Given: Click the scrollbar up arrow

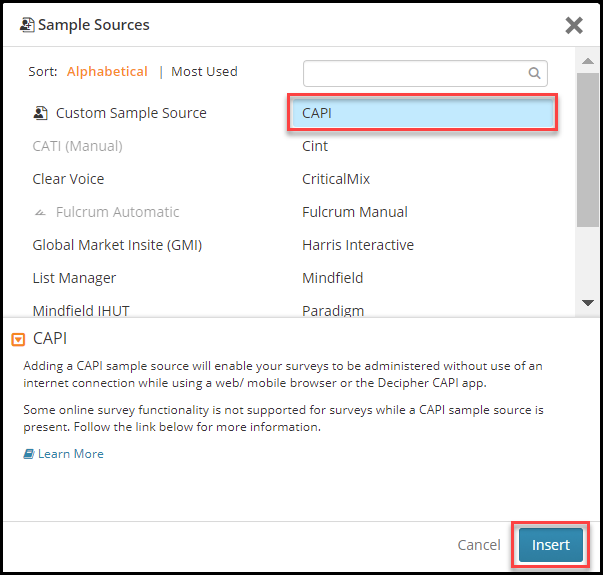Looking at the screenshot, I should (x=588, y=61).
